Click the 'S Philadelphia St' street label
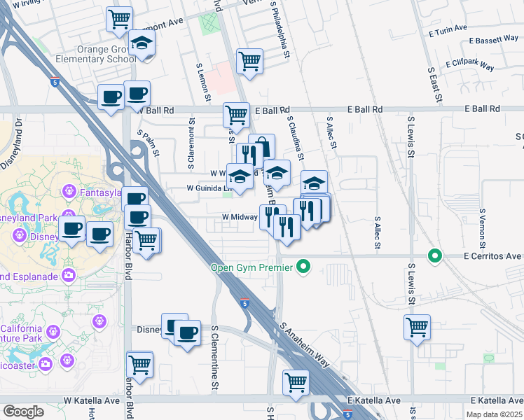 point(280,29)
